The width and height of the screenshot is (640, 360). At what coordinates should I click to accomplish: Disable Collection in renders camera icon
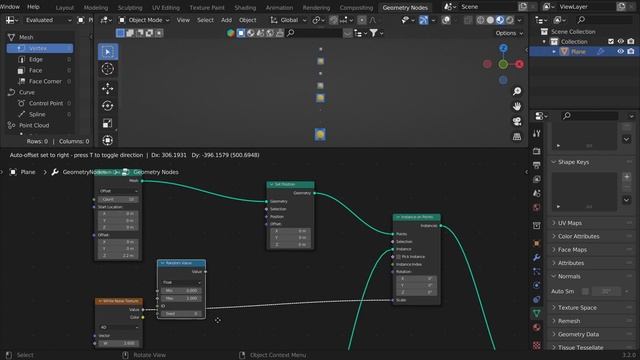(631, 42)
